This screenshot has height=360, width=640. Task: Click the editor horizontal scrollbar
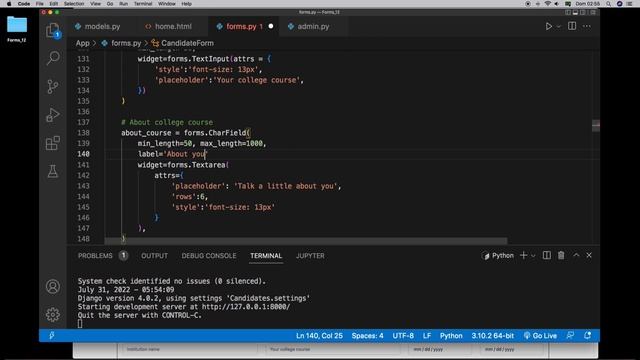[x=306, y=241]
